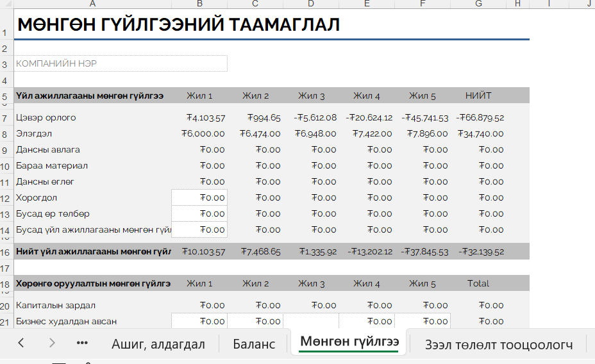Viewport: 595px width, 364px height.
Task: Select column G header
Action: 478,4
